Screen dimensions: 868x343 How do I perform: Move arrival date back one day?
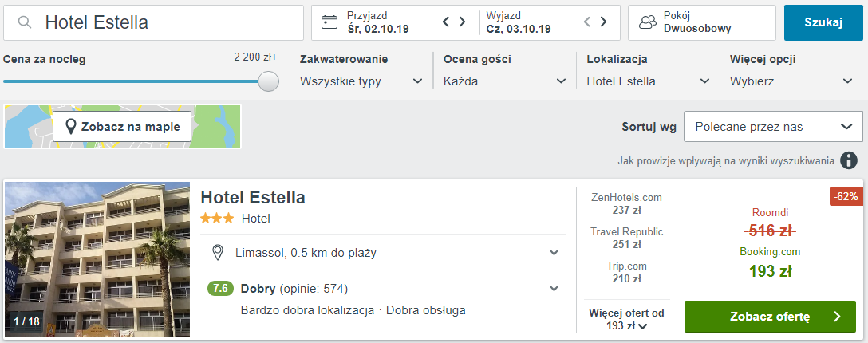tap(446, 22)
